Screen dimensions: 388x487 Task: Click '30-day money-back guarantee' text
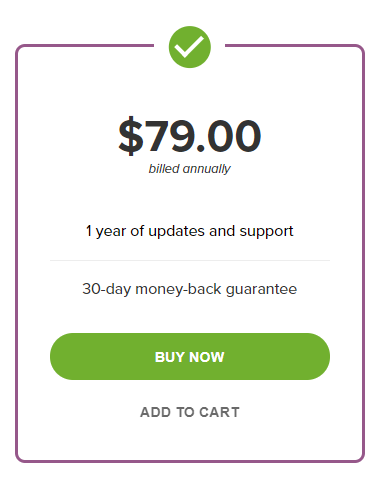tap(190, 289)
